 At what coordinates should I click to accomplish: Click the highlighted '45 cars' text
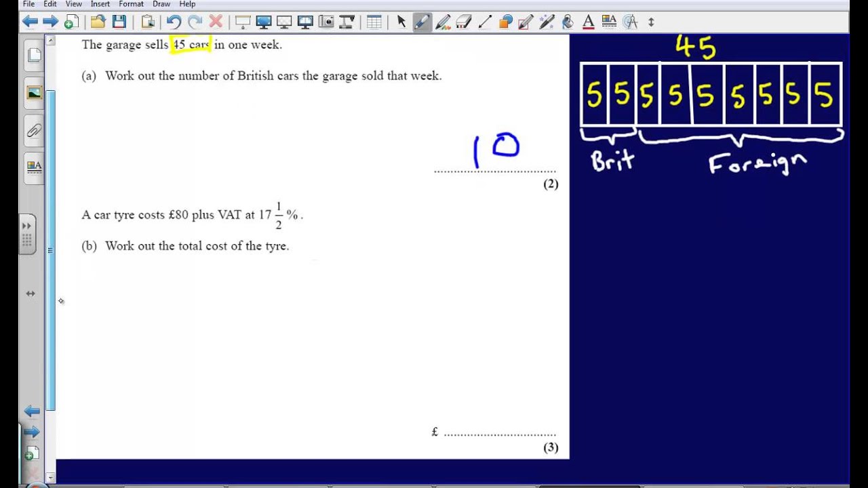click(x=191, y=45)
